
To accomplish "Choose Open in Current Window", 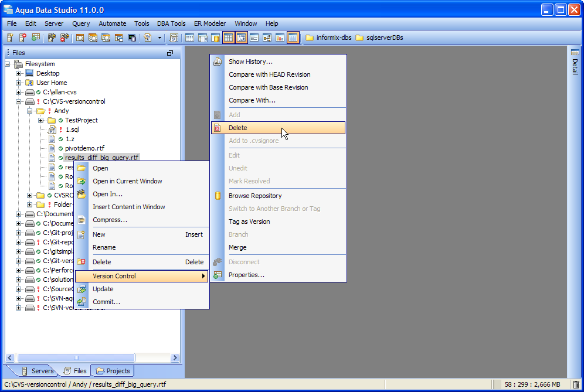I will tap(141, 181).
